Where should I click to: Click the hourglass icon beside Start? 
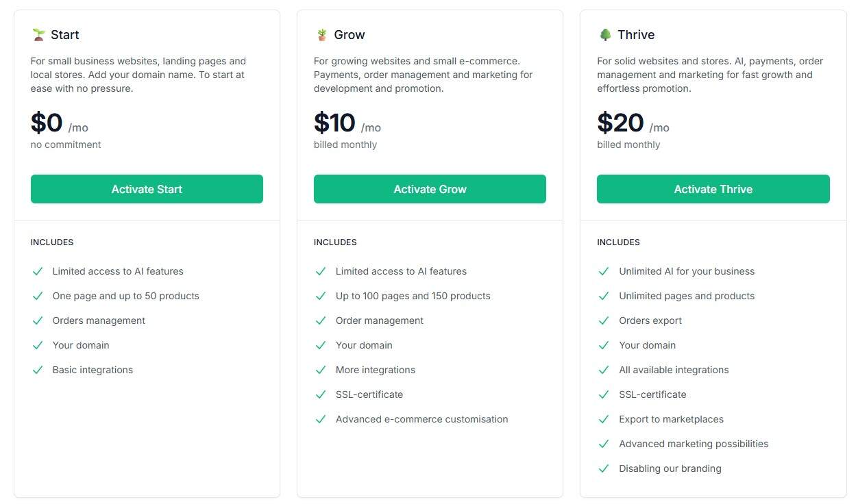[x=38, y=34]
